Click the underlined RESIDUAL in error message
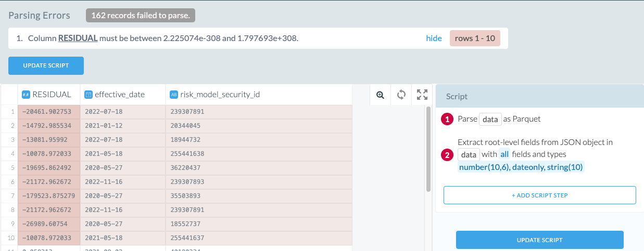Image resolution: width=644 pixels, height=251 pixels. pyautogui.click(x=78, y=38)
